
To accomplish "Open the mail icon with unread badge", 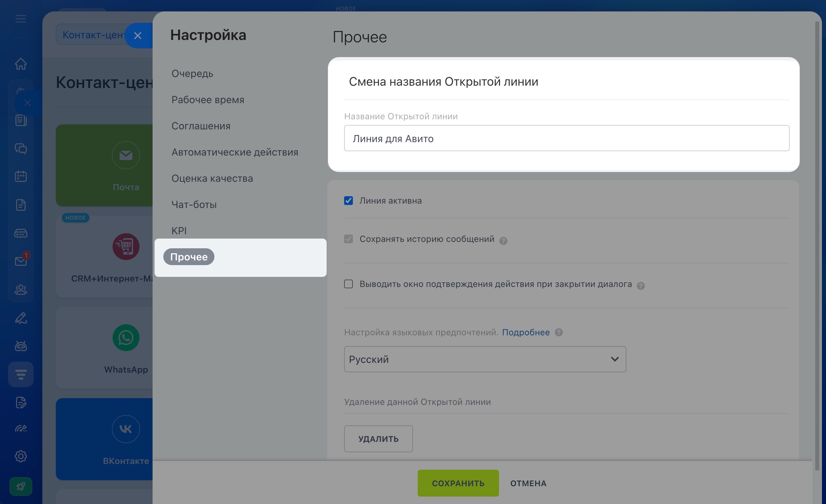I will coord(21,260).
